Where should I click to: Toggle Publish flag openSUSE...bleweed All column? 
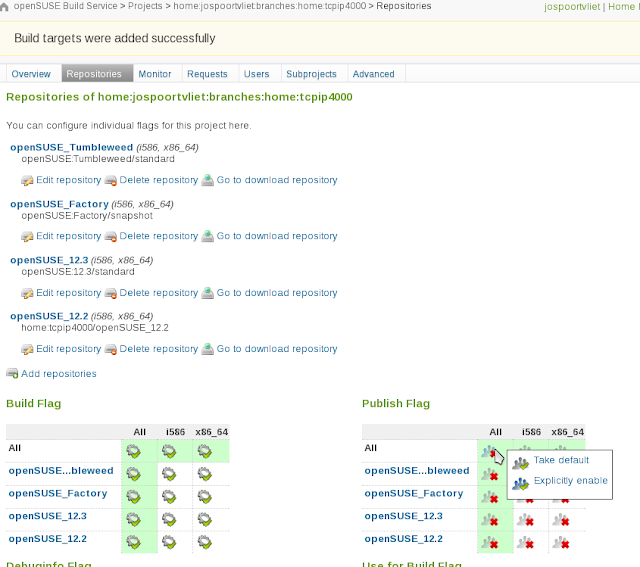tap(489, 475)
